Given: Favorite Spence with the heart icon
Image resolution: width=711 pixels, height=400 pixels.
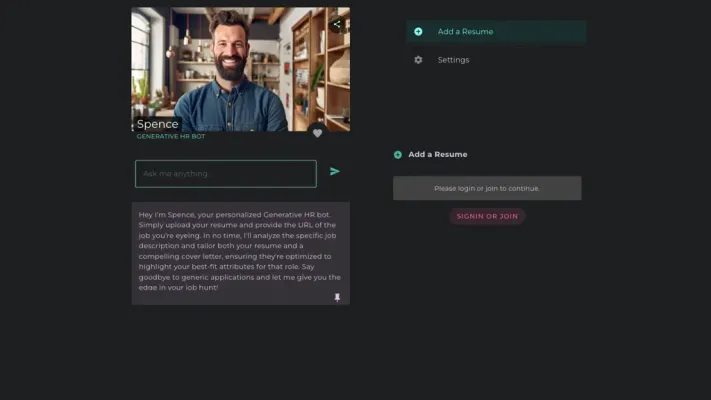Looking at the screenshot, I should tap(318, 133).
